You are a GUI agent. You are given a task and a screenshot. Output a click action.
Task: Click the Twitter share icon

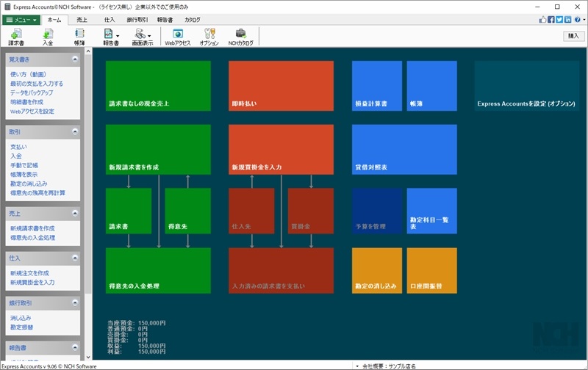[x=559, y=20]
